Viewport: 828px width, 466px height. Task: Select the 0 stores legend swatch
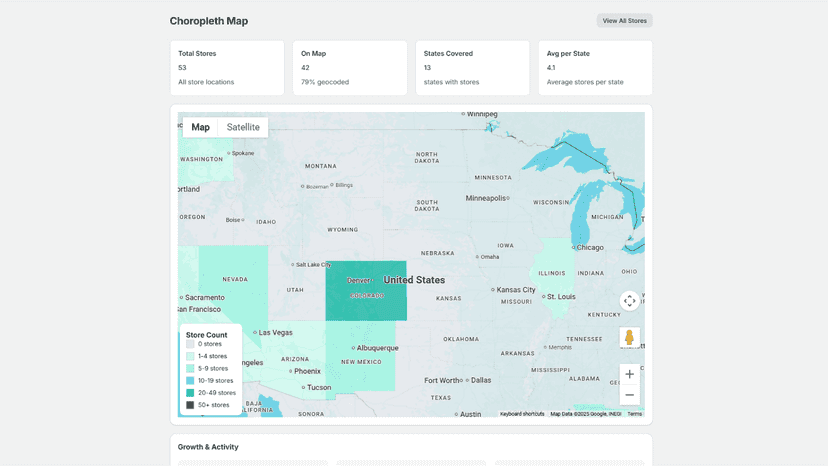[190, 344]
